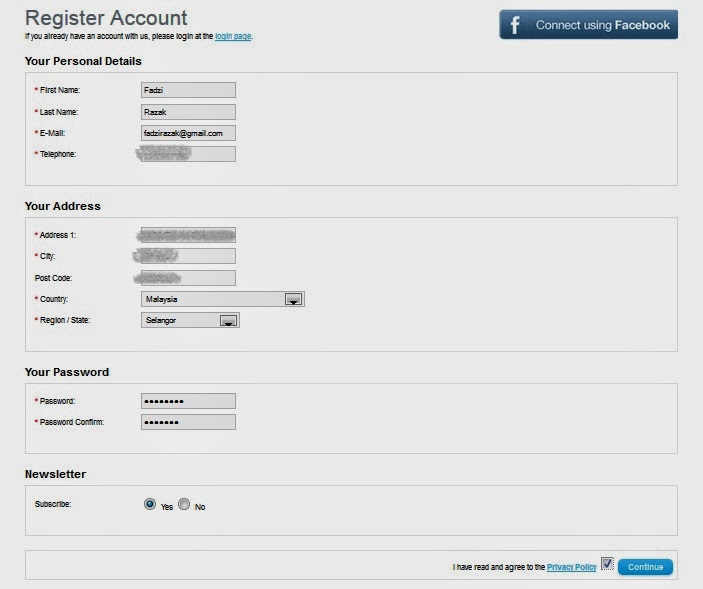Open the Country dropdown showing Malaysia
The image size is (703, 589).
click(x=223, y=299)
